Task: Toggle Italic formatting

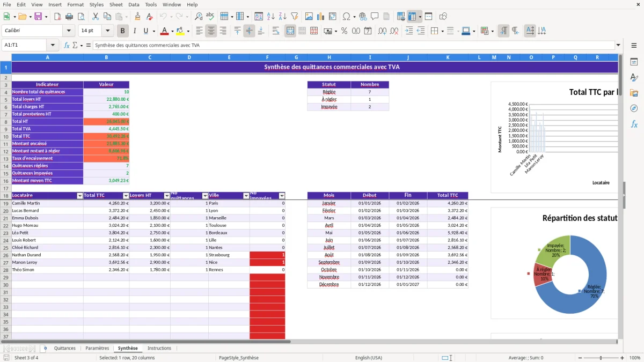Action: (x=135, y=31)
